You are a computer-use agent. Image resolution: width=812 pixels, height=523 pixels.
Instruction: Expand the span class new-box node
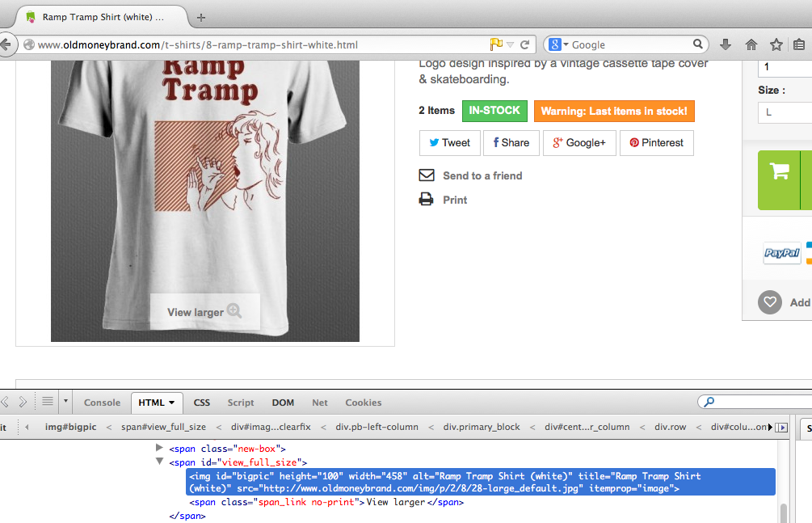pos(159,448)
